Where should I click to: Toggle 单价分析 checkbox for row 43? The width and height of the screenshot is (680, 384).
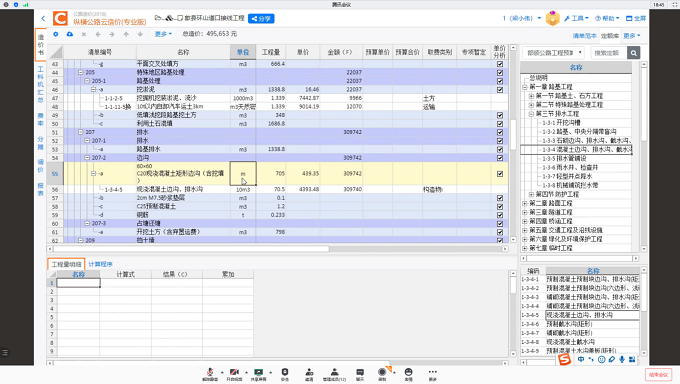(x=500, y=64)
